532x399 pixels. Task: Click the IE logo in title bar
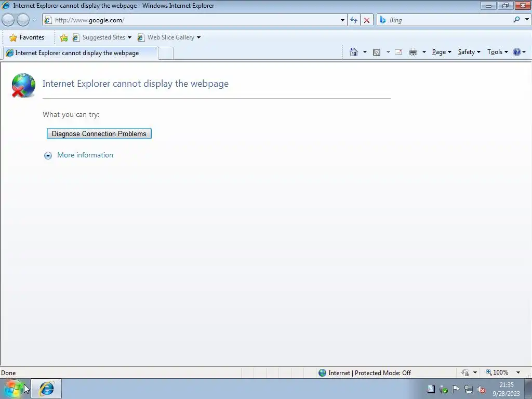pos(6,5)
